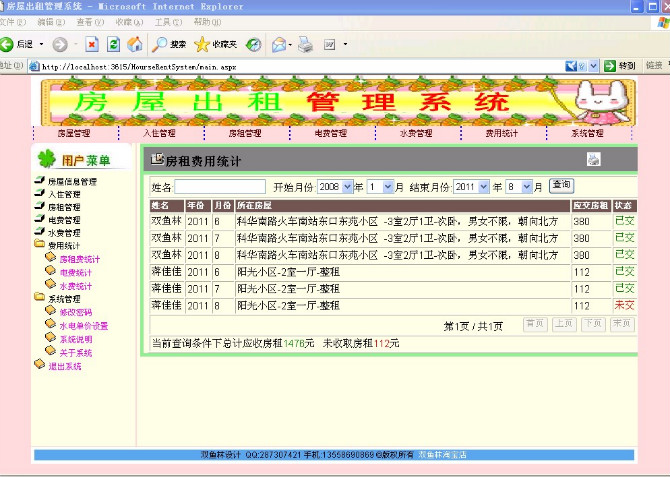This screenshot has height=477, width=670.
Task: Open the Edit button dropdown arrow
Action: click(345, 44)
